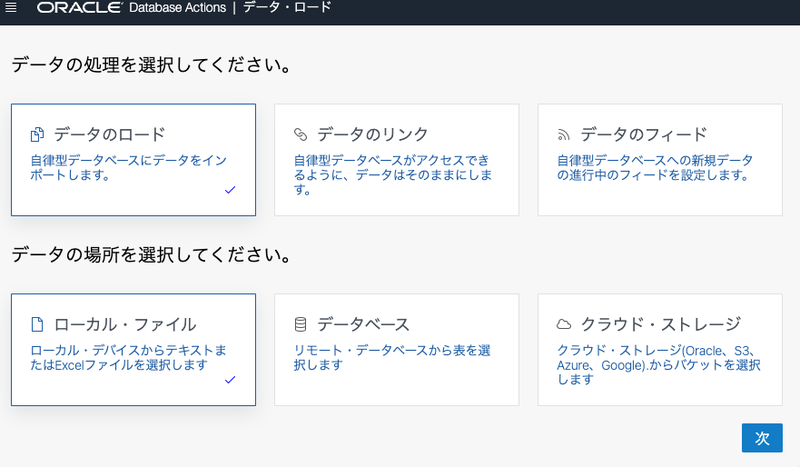Choose データベース as data location
This screenshot has height=467, width=800.
coord(396,349)
